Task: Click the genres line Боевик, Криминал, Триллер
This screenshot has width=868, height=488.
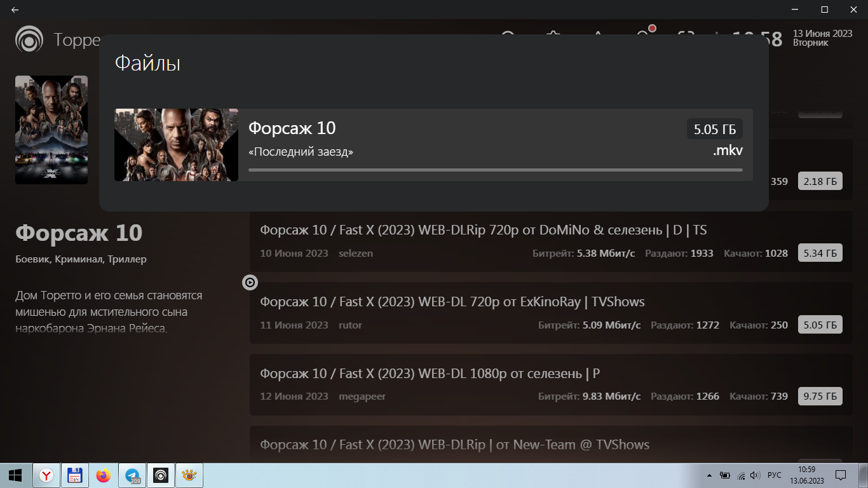Action: pyautogui.click(x=81, y=259)
